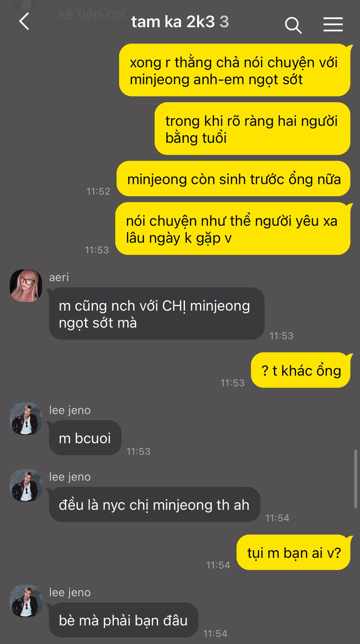The width and height of the screenshot is (360, 644).
Task: Tap the back arrow icon
Action: pos(24,22)
